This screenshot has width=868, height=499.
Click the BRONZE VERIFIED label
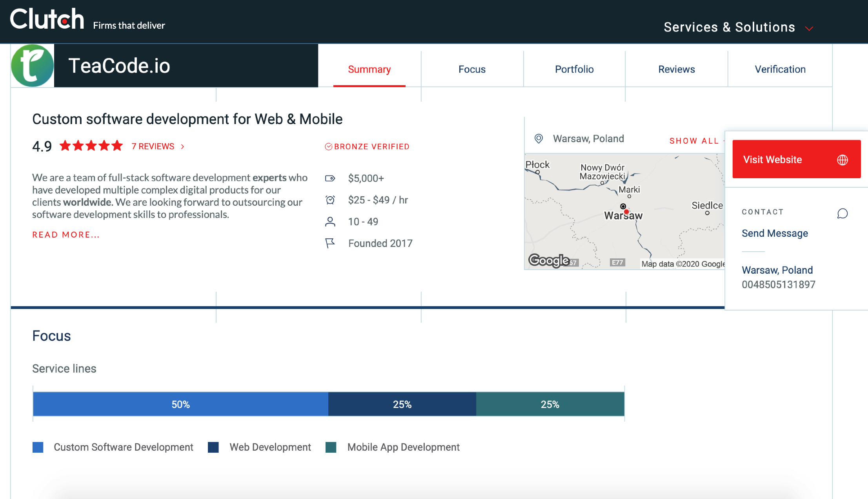point(372,146)
